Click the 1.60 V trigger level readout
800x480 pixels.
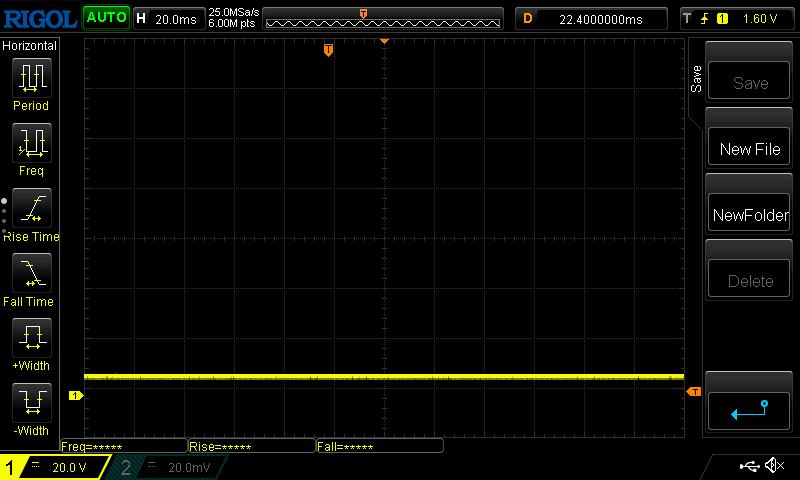[760, 19]
